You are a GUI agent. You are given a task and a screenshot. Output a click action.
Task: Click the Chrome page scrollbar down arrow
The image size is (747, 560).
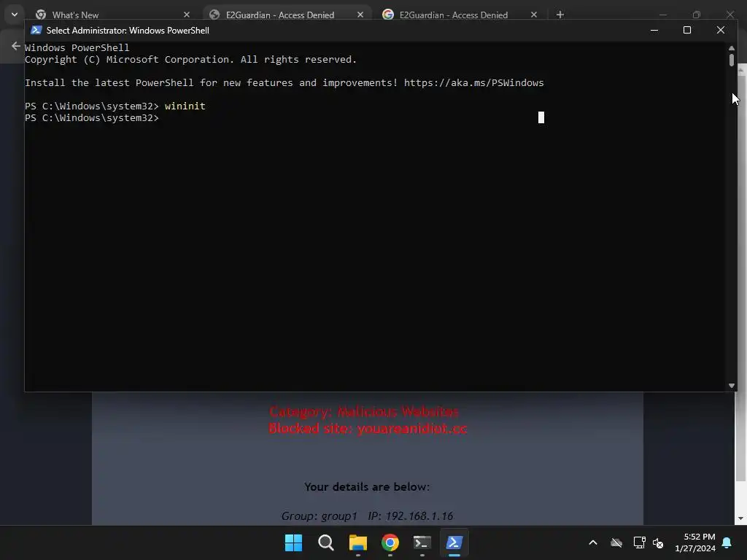740,518
